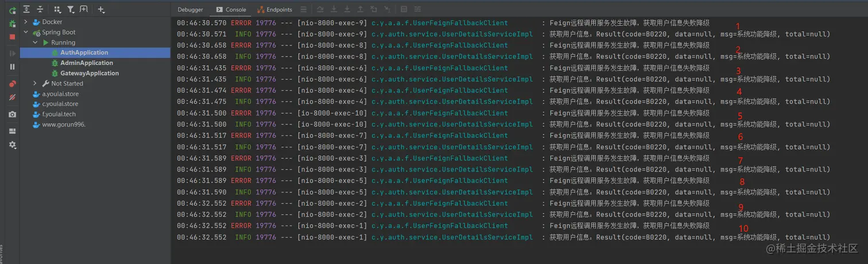Click the Running group label
The width and height of the screenshot is (868, 264).
[63, 42]
